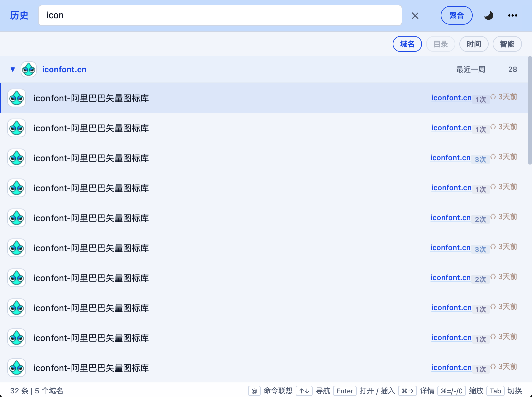Open the three-dot more options menu
This screenshot has height=397, width=532.
513,15
